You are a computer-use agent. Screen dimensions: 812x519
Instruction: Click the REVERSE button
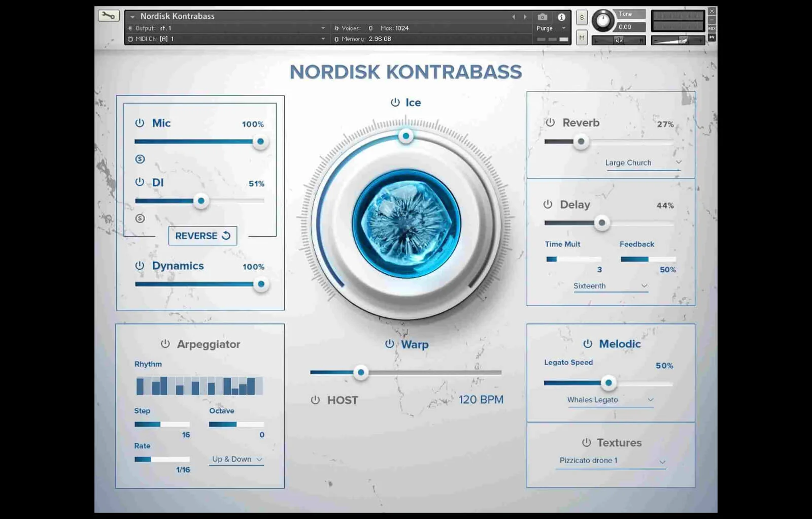[x=202, y=235]
